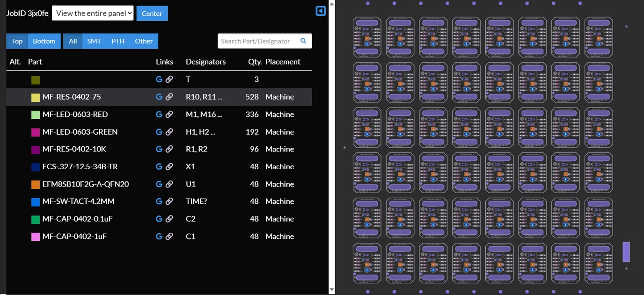
Task: Filter parts by PTH
Action: pyautogui.click(x=118, y=41)
